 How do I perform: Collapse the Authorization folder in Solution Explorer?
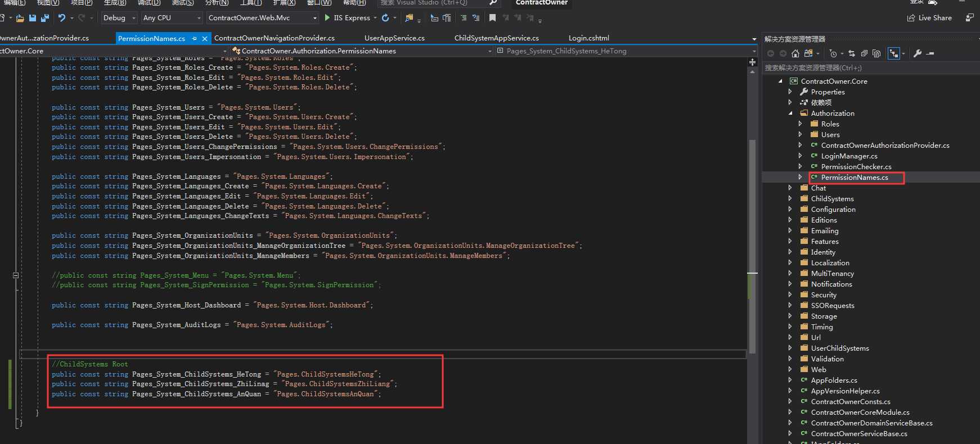(x=790, y=113)
